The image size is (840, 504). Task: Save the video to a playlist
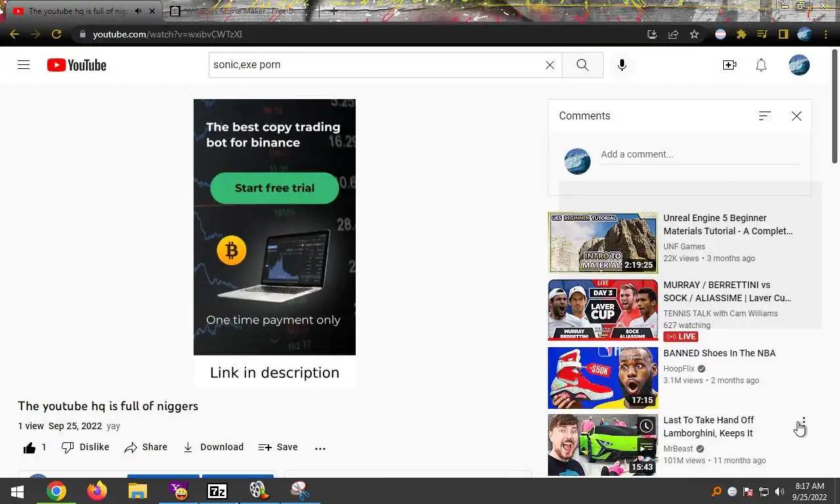point(278,447)
